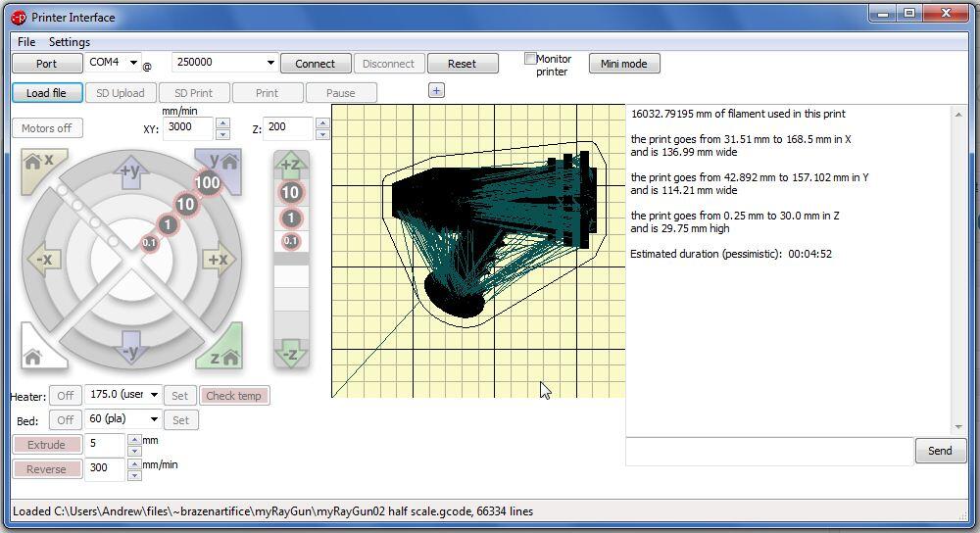980x533 pixels.
Task: Open the Settings menu
Action: pyautogui.click(x=70, y=42)
